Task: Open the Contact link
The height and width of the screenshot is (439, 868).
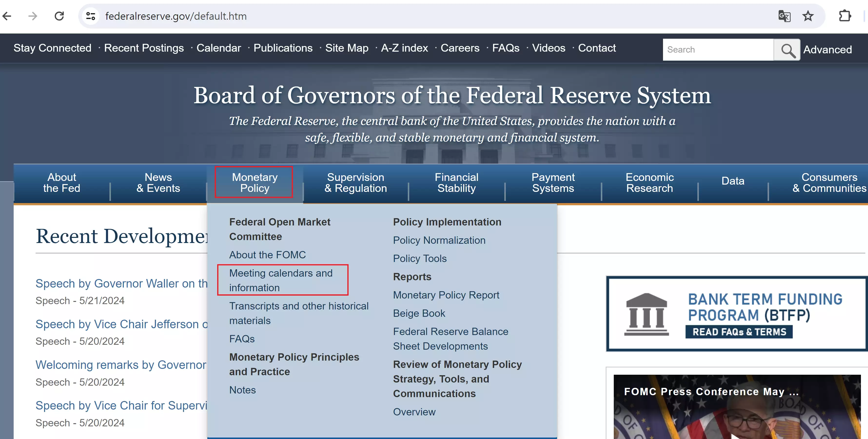Action: [x=597, y=48]
